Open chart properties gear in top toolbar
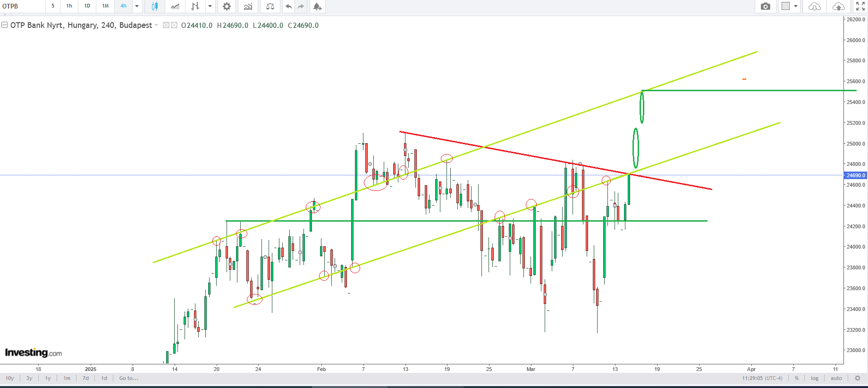The image size is (868, 388). click(227, 6)
